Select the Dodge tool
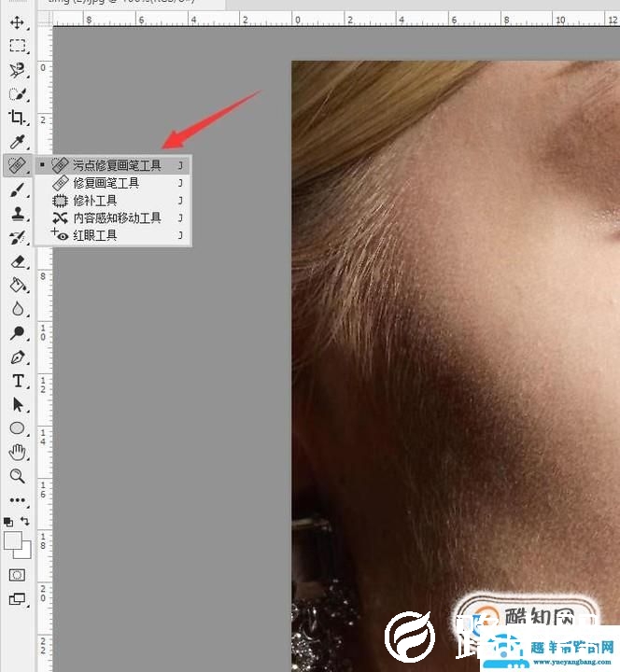This screenshot has width=620, height=672. click(17, 332)
